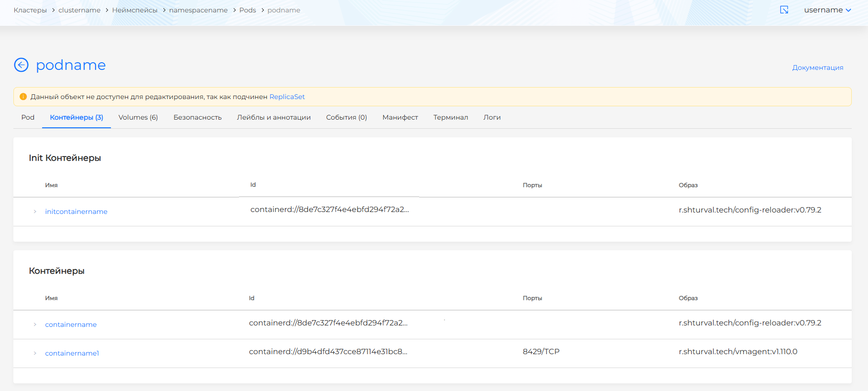Screen dimensions: 868x391
Task: Open the Терминал tab
Action: point(450,117)
